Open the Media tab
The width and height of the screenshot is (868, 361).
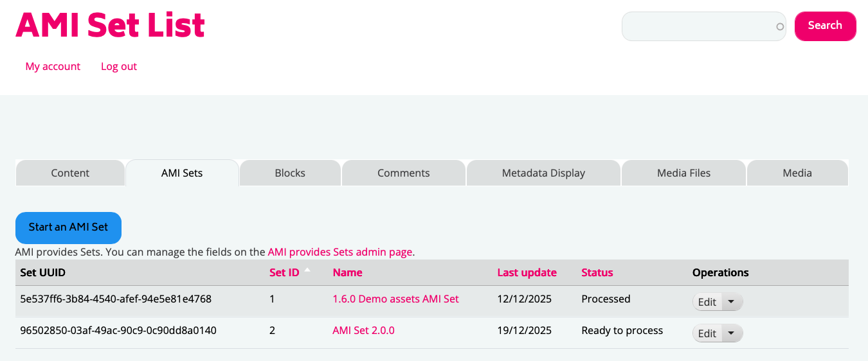[797, 173]
